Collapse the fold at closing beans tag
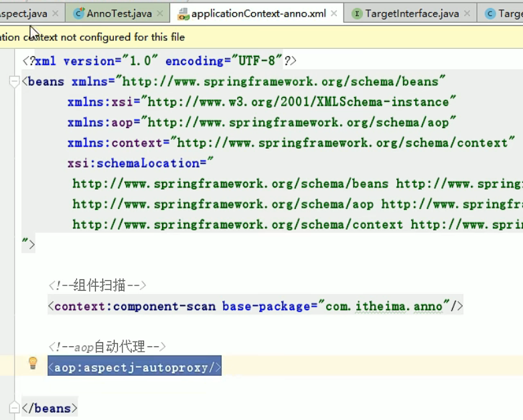The width and height of the screenshot is (523, 420). [14, 408]
